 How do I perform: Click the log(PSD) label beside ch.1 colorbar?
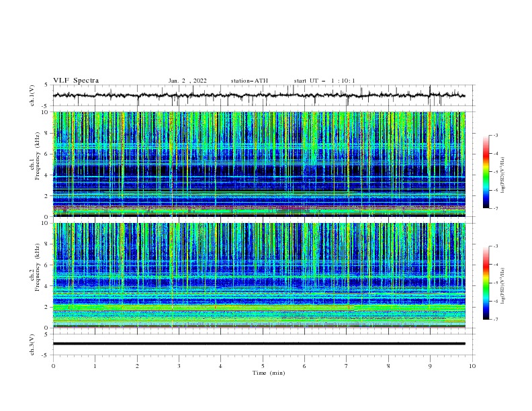tap(502, 175)
